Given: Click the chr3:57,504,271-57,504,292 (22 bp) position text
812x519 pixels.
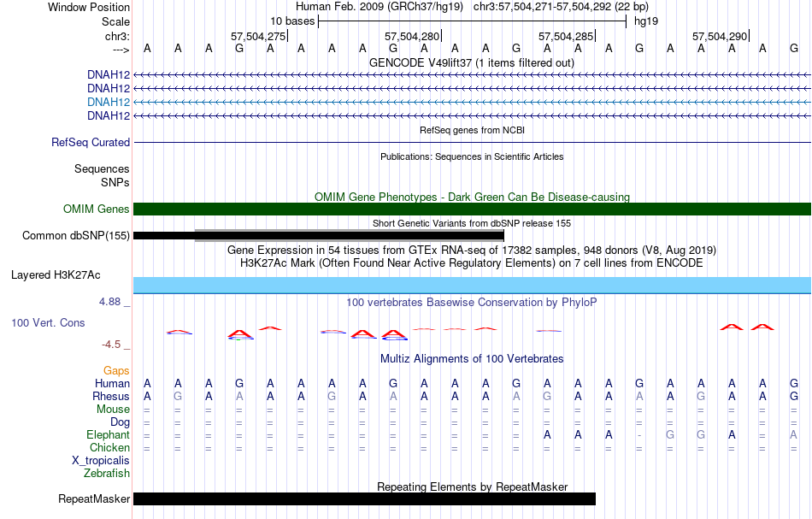Looking at the screenshot, I should 561,7.
